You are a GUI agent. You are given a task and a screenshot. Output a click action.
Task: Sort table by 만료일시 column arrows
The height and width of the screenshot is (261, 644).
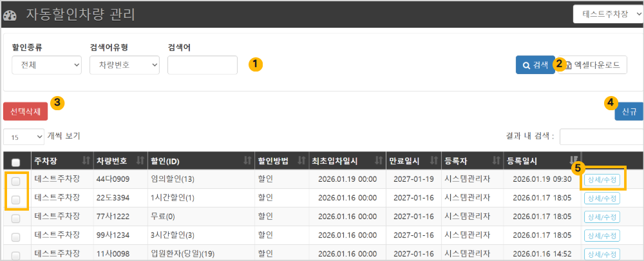click(x=433, y=160)
